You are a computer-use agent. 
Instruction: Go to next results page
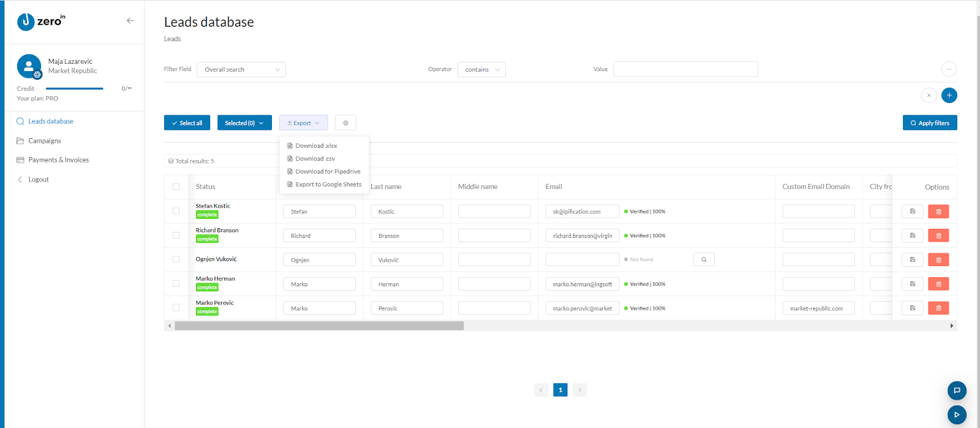(580, 390)
